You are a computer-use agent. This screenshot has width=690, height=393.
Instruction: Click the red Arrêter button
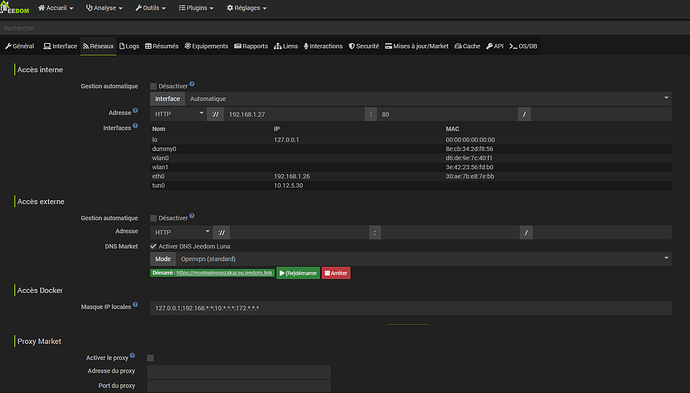336,273
